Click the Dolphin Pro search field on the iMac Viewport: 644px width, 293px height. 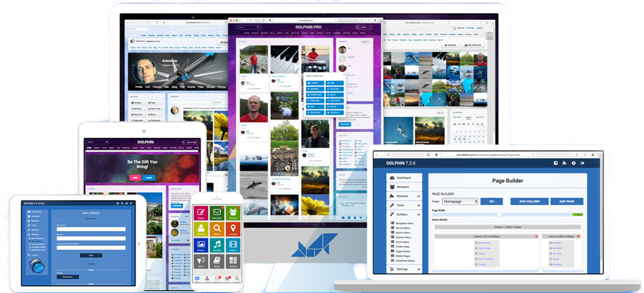[248, 27]
